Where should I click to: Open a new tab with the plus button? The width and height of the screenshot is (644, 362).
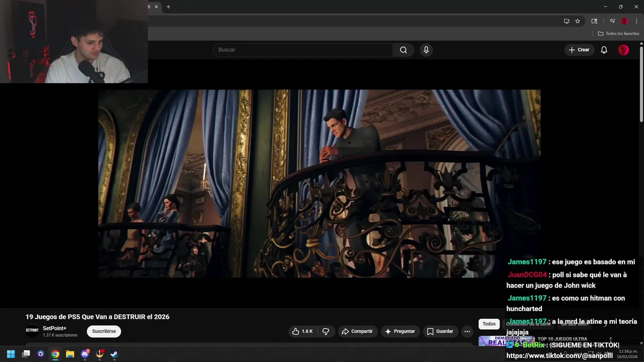coord(168,7)
